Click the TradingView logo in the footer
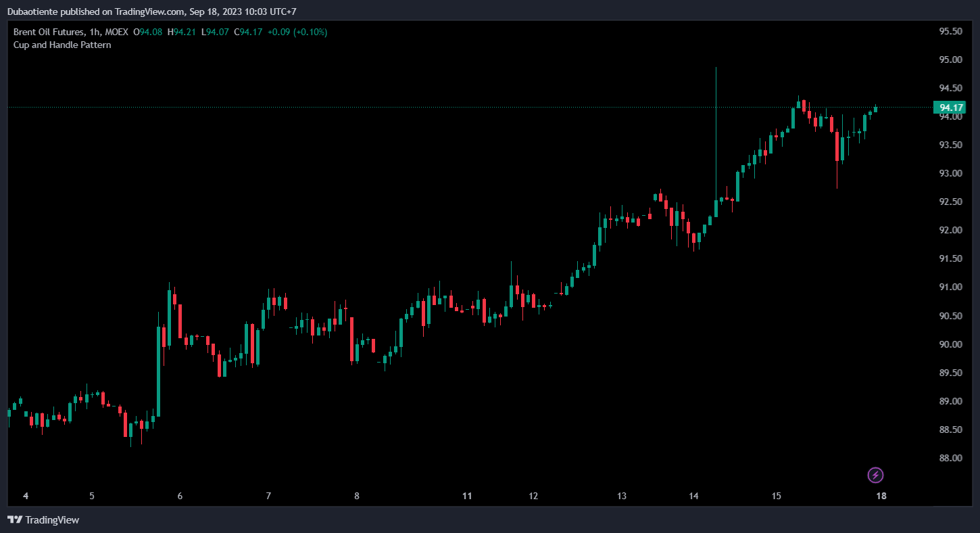 tap(43, 520)
